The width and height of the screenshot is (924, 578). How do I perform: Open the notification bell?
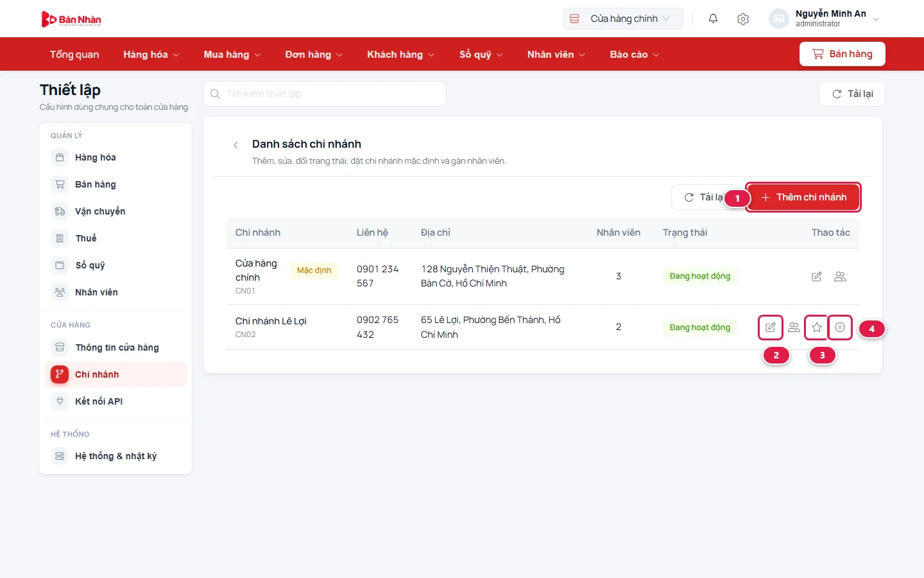[x=713, y=19]
